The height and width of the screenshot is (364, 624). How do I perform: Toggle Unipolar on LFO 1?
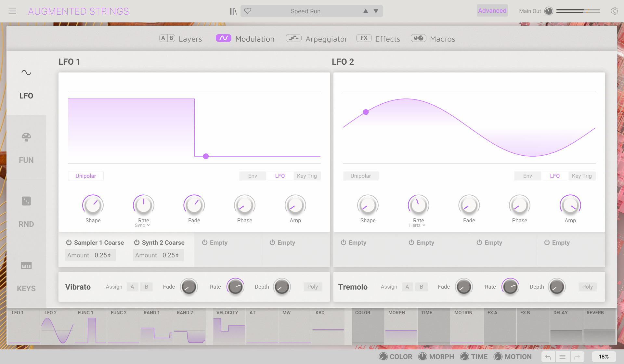(86, 176)
